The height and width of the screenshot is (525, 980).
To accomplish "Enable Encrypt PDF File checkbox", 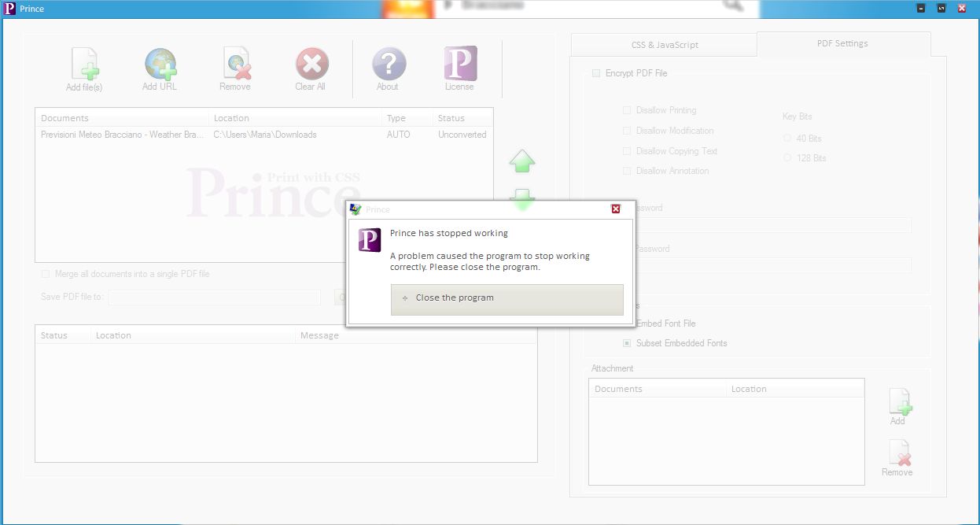I will (x=595, y=73).
